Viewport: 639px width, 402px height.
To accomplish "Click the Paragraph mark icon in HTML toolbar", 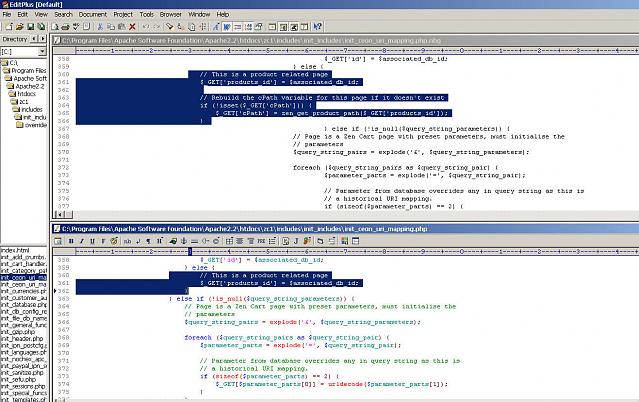I will pos(148,241).
